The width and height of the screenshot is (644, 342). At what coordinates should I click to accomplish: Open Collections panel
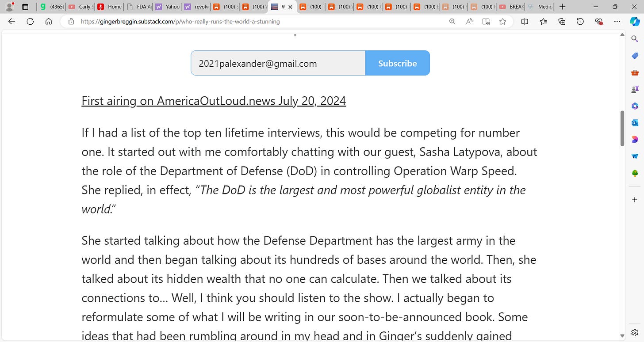(562, 21)
